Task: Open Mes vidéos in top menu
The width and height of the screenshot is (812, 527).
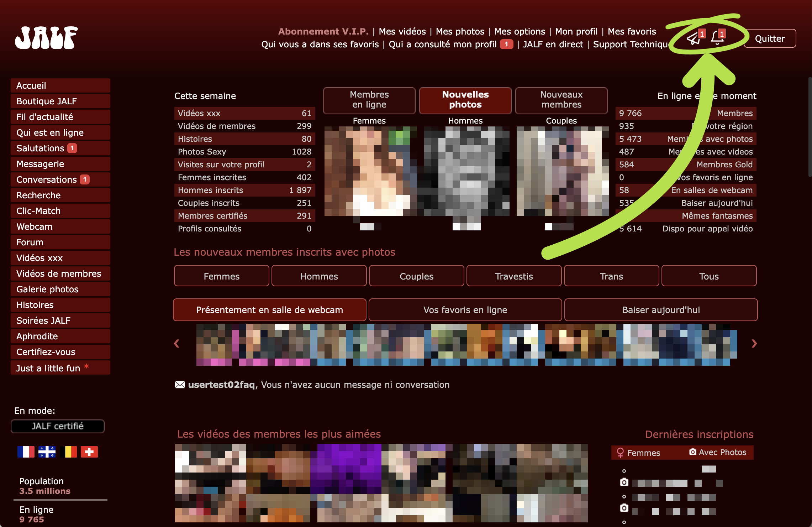Action: [x=402, y=31]
